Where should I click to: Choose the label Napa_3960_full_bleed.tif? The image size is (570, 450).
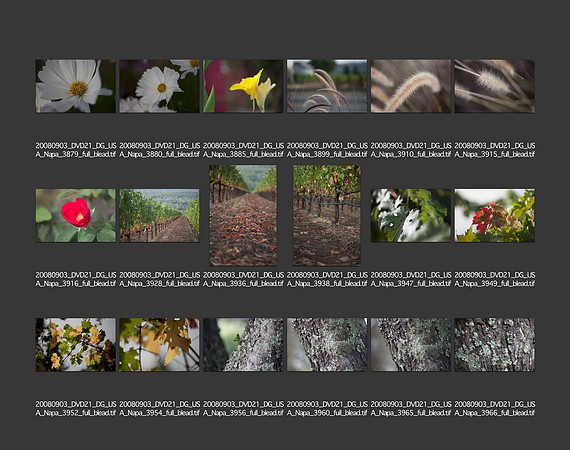tap(327, 409)
